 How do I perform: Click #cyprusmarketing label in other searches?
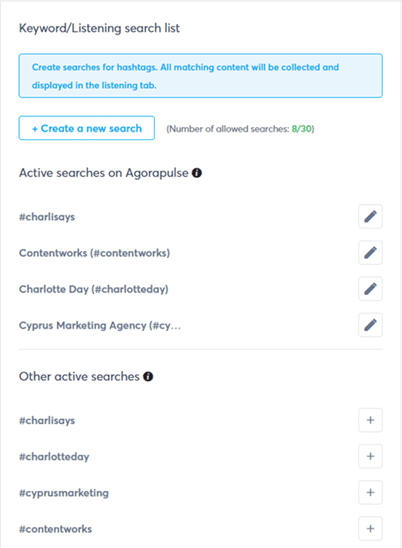tap(64, 493)
